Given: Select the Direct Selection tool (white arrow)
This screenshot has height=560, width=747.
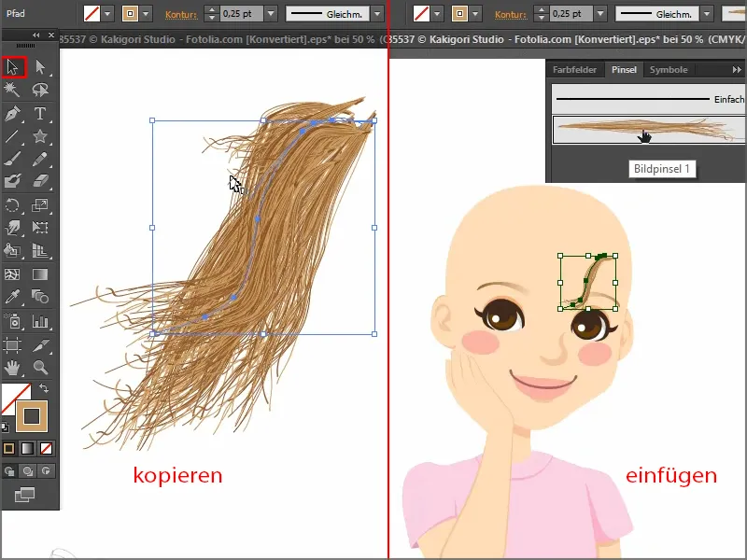Looking at the screenshot, I should [40, 66].
